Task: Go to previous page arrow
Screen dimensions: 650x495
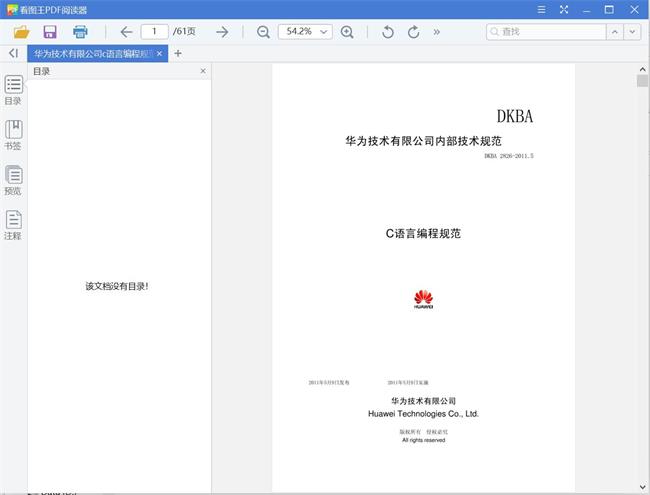Action: coord(126,32)
